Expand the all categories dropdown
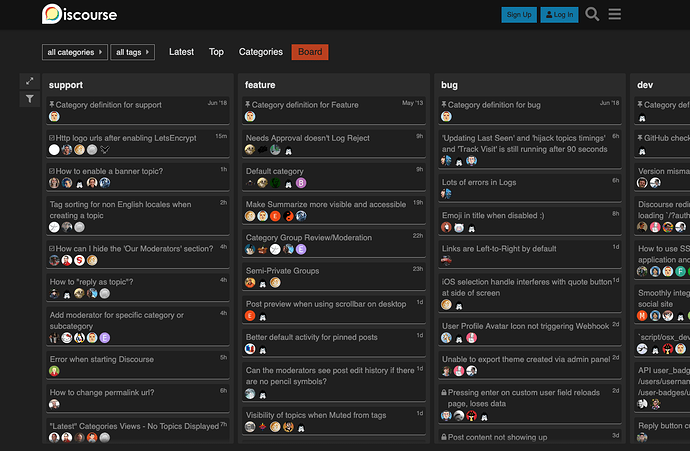This screenshot has height=451, width=690. click(x=75, y=52)
